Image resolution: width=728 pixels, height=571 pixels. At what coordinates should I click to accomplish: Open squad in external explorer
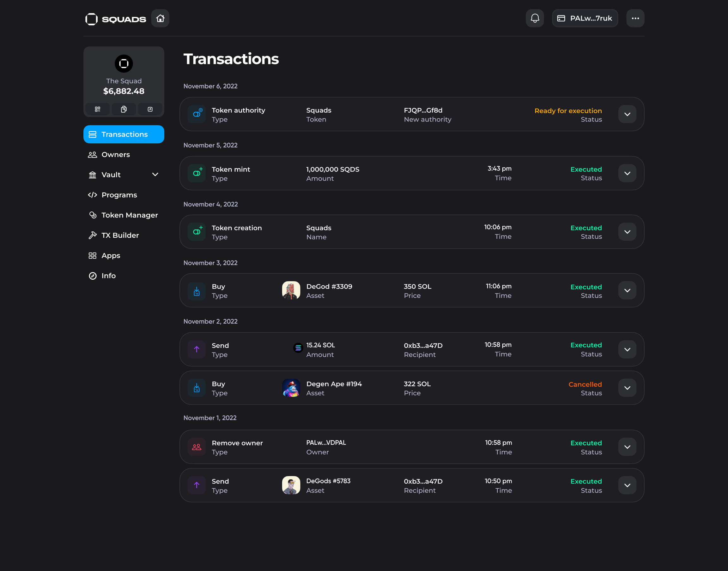click(x=150, y=109)
